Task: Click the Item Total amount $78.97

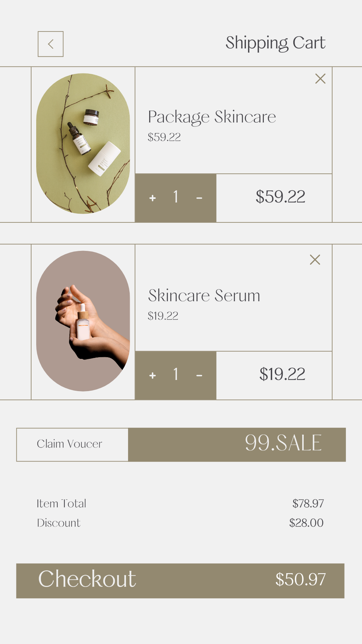Action: pyautogui.click(x=308, y=503)
